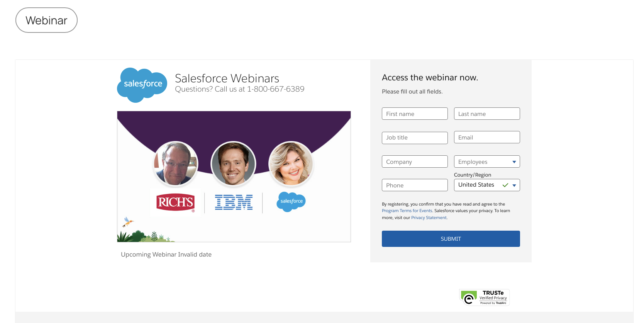Focus the Phone input field

(x=415, y=185)
